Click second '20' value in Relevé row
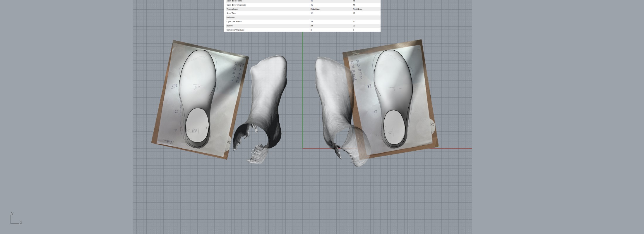 (354, 26)
